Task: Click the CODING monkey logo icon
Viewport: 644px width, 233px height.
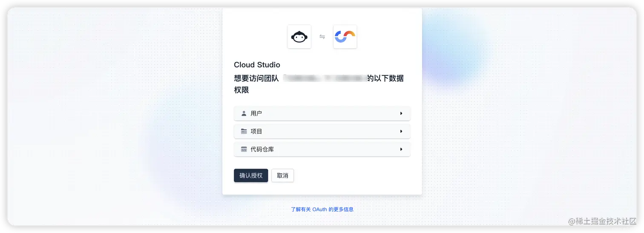Action: (x=299, y=37)
